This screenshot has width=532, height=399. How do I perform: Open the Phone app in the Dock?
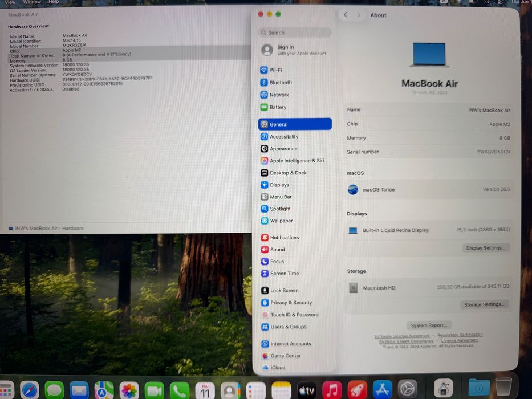click(x=180, y=391)
